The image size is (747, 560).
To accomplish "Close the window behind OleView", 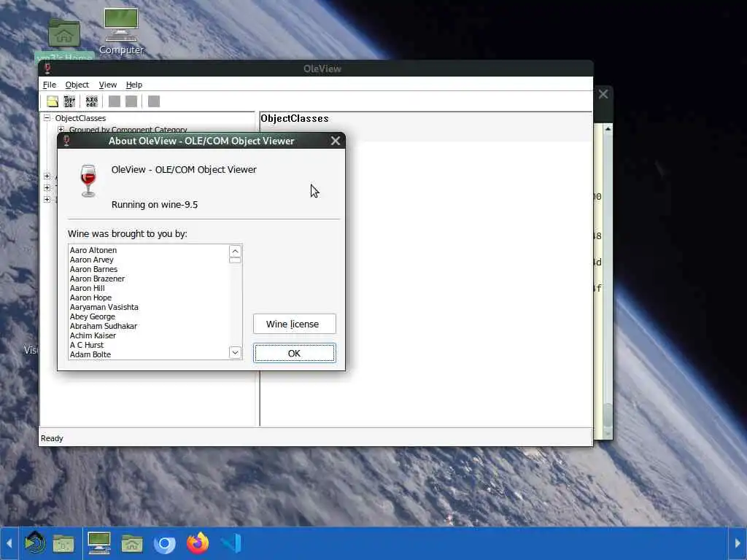I will tap(603, 94).
